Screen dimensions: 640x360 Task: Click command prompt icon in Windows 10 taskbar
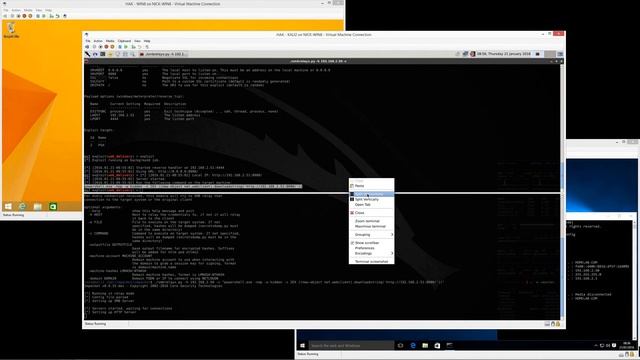449,345
